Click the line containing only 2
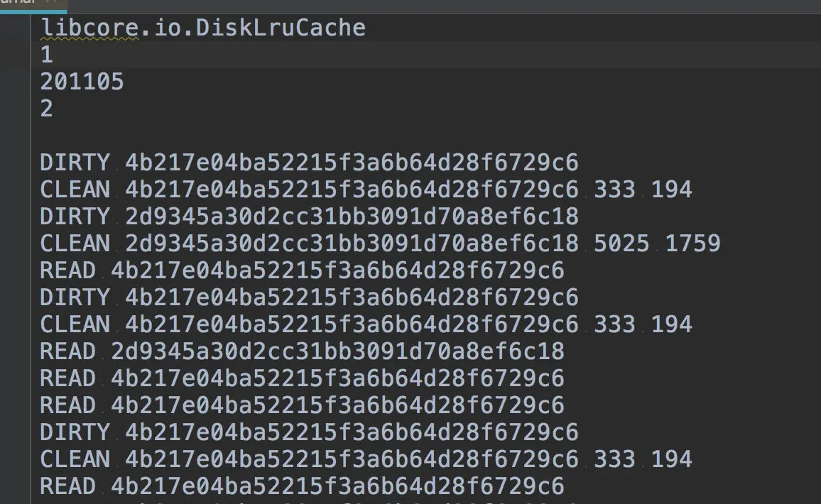Viewport: 821px width, 504px height. tap(47, 109)
